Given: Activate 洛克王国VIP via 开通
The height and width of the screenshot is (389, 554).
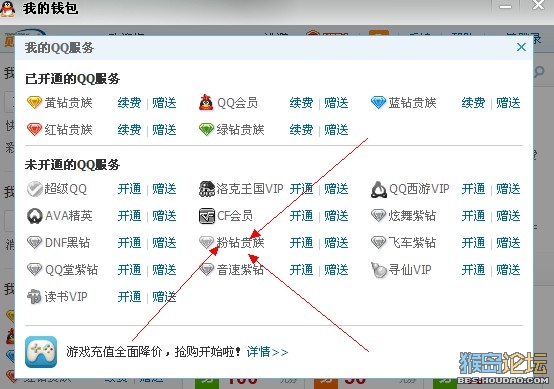Looking at the screenshot, I should point(301,189).
